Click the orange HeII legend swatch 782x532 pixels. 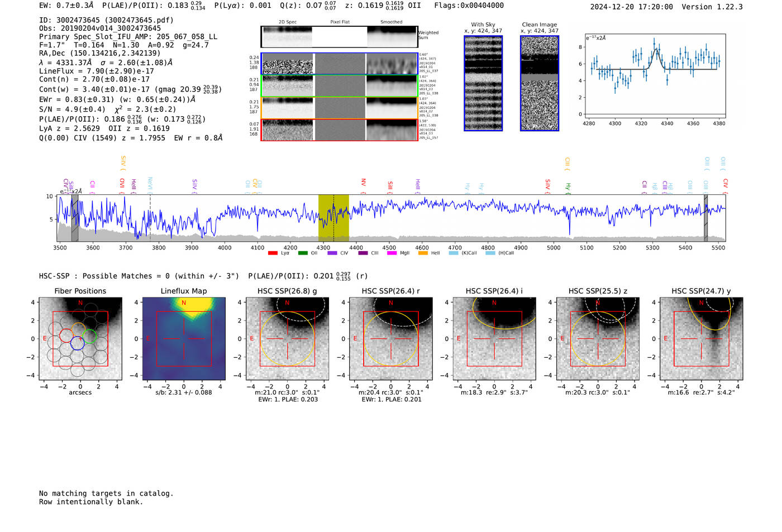click(x=423, y=253)
